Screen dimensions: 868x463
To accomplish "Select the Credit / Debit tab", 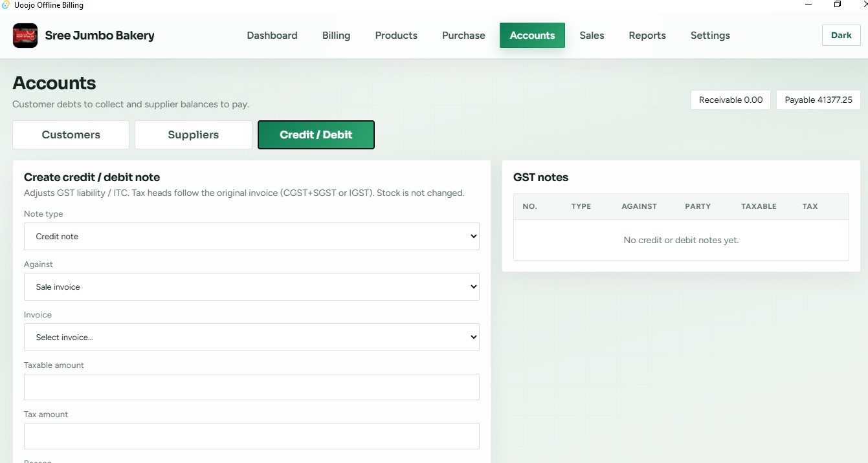I will pyautogui.click(x=316, y=135).
